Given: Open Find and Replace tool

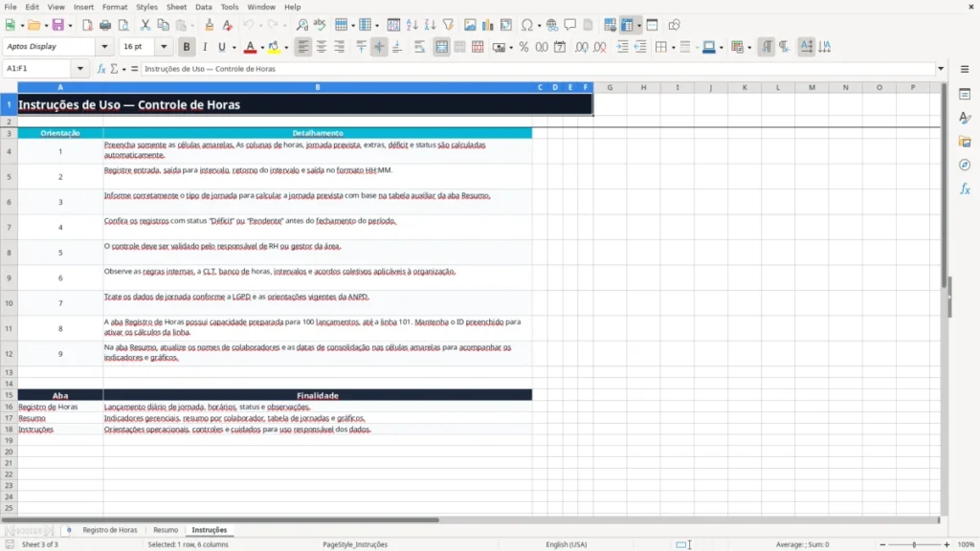Looking at the screenshot, I should pyautogui.click(x=301, y=25).
